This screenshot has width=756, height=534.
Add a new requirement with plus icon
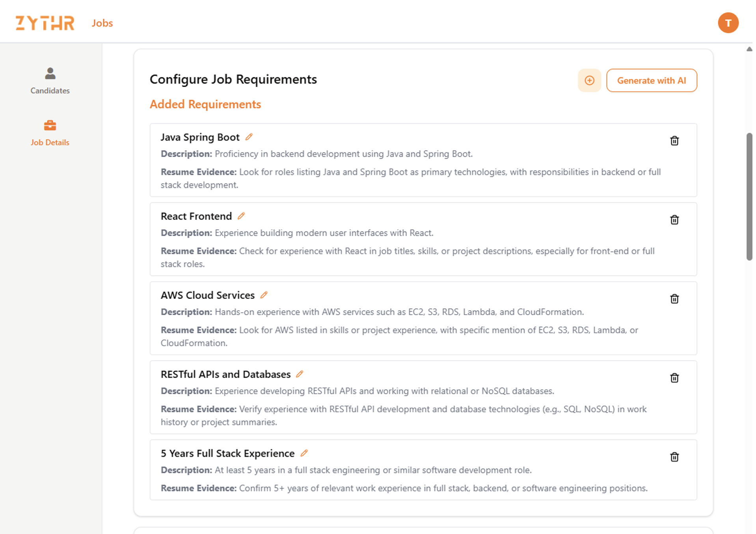[589, 81]
